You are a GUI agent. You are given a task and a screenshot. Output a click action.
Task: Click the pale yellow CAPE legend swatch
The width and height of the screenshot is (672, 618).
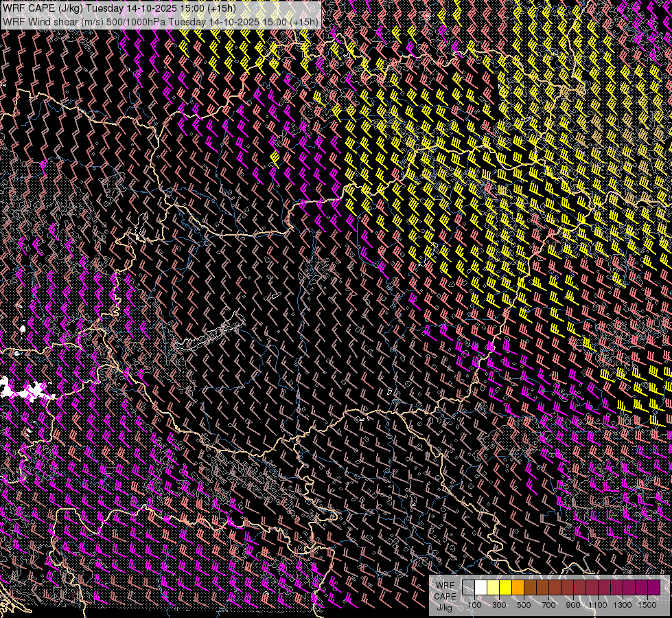point(493,587)
